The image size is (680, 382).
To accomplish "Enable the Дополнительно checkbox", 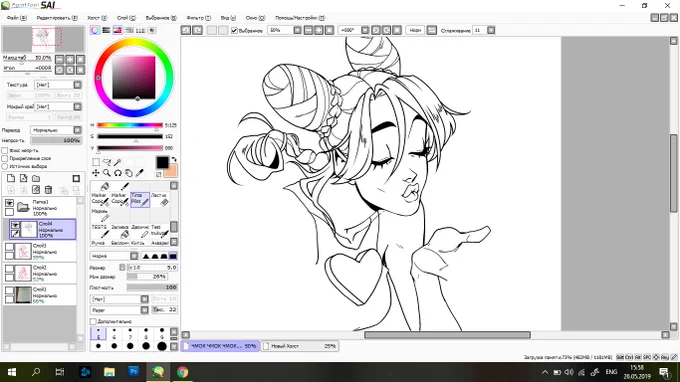I will click(93, 321).
